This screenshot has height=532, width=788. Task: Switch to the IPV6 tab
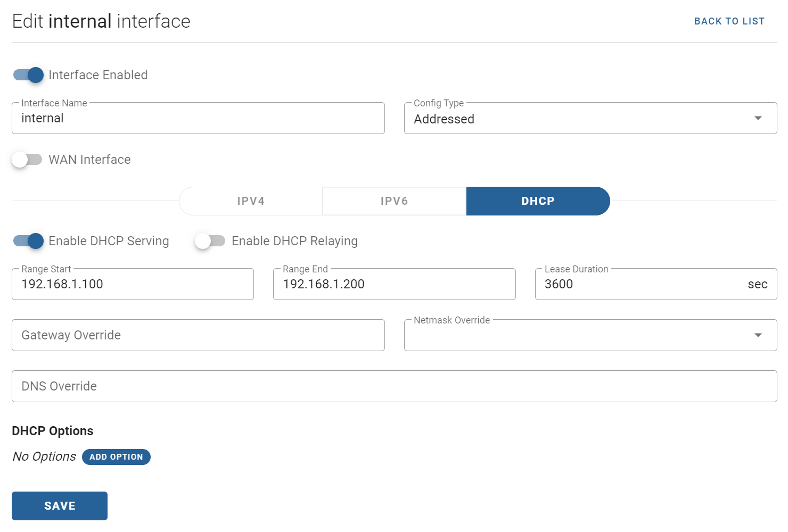pyautogui.click(x=394, y=201)
